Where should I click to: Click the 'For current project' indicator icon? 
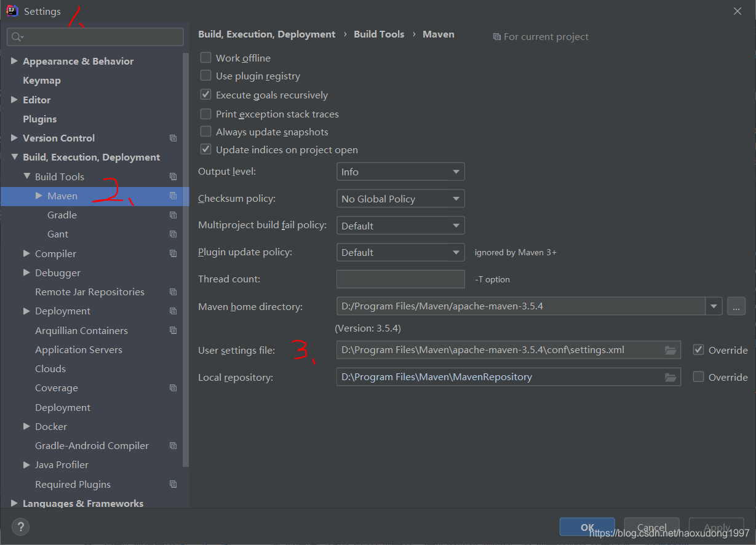[x=497, y=36]
